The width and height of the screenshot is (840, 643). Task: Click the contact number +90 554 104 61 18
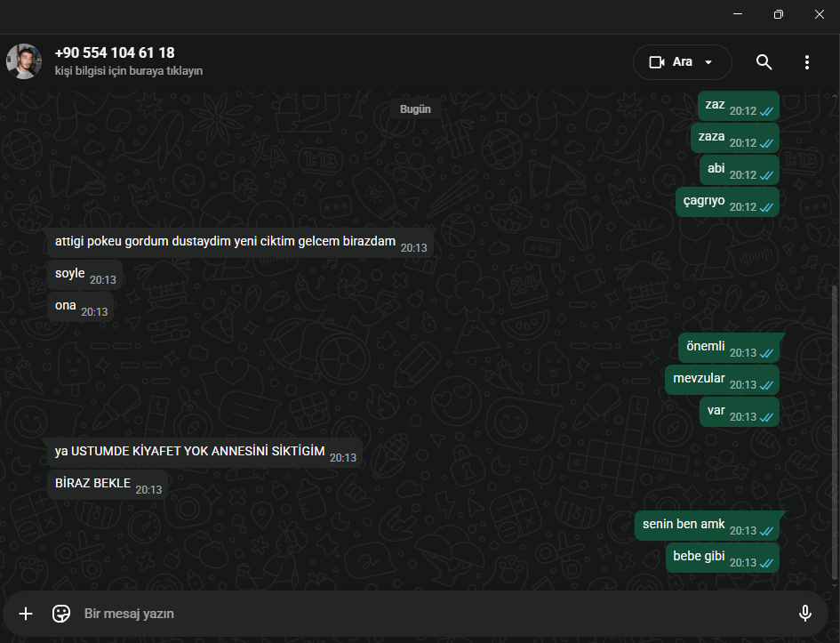click(115, 52)
